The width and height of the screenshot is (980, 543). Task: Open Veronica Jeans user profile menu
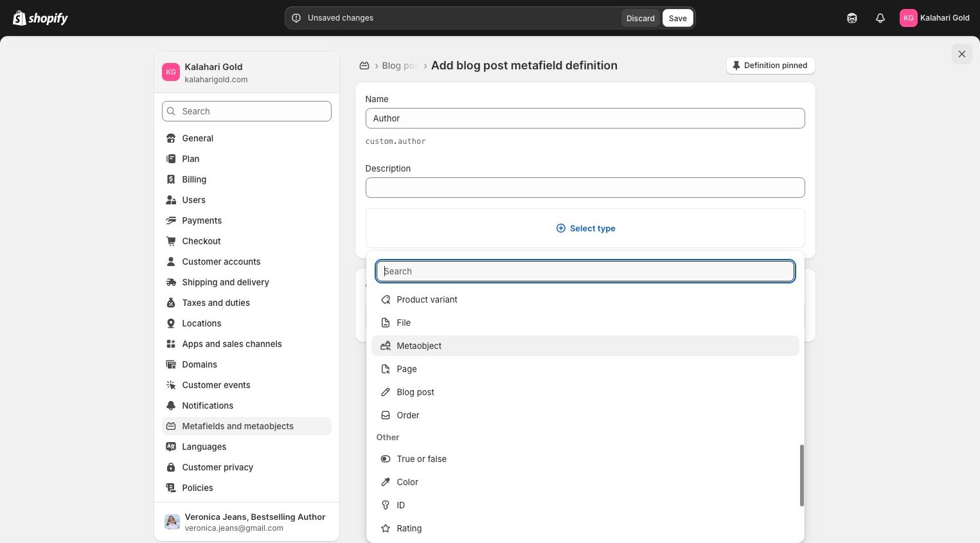click(247, 522)
